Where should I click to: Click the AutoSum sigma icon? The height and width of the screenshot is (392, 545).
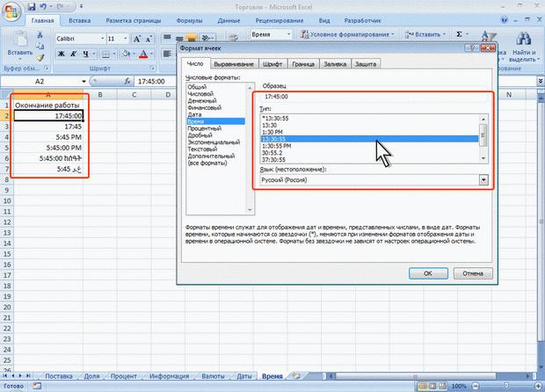(x=459, y=34)
